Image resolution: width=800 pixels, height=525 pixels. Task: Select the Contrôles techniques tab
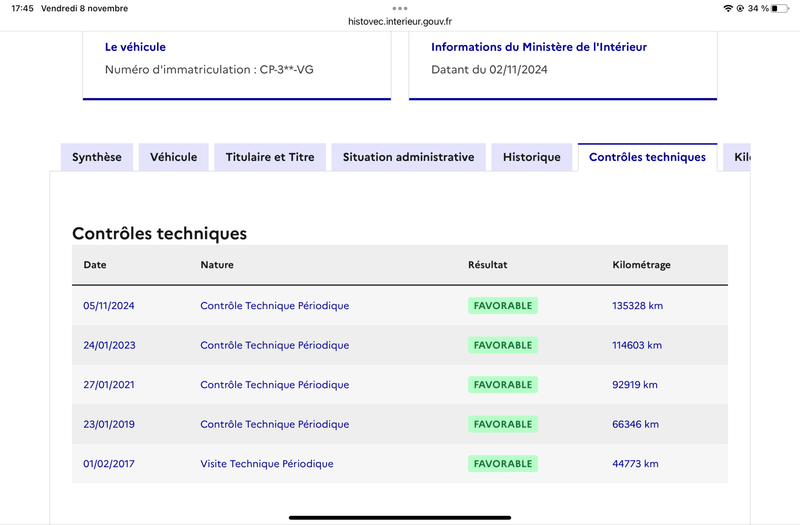pyautogui.click(x=647, y=157)
